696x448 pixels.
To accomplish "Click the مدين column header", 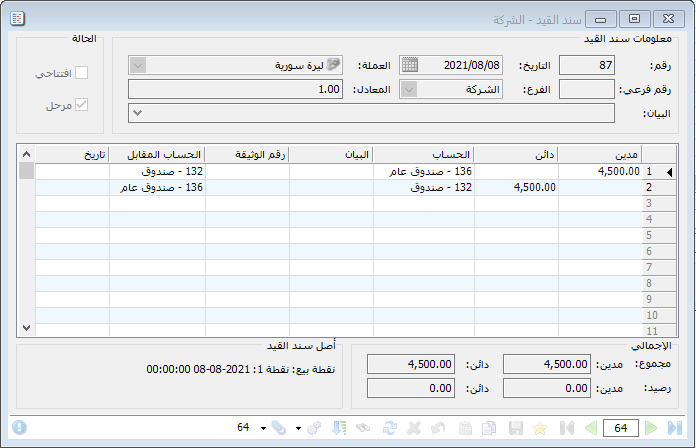I will [600, 155].
